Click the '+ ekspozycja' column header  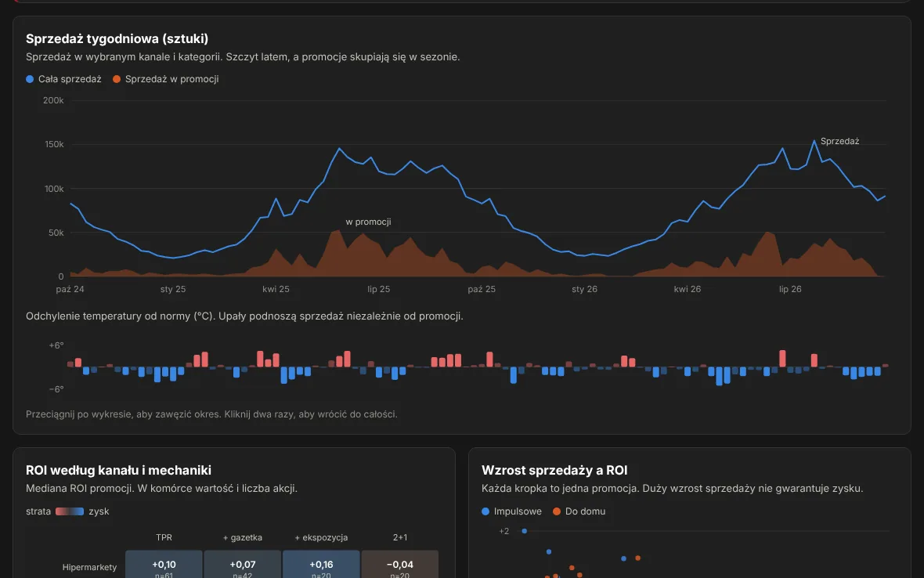[x=321, y=537]
